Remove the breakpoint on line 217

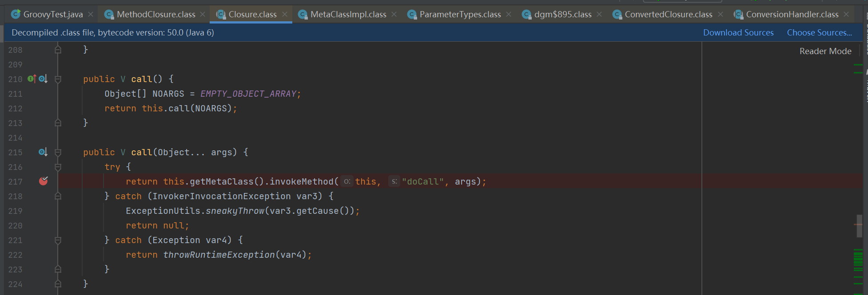(44, 181)
